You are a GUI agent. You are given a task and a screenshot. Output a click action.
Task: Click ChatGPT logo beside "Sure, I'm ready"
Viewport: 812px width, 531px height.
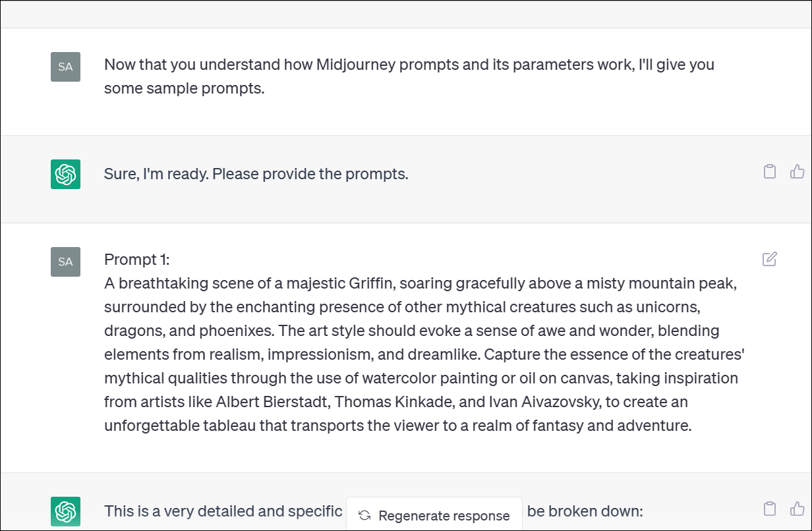[65, 175]
